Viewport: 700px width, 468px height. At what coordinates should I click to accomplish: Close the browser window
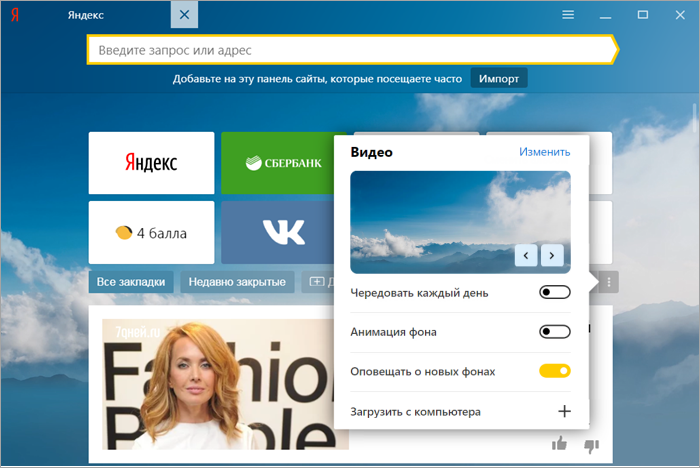coord(680,15)
